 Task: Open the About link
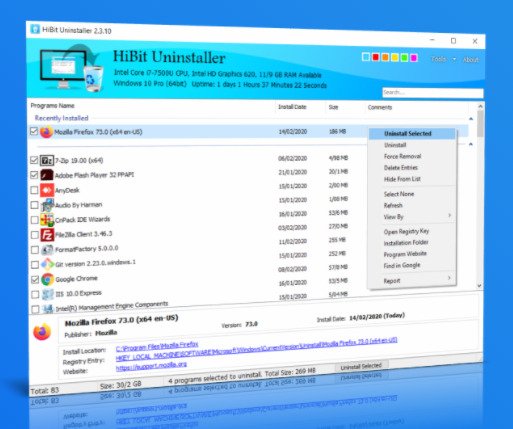471,60
